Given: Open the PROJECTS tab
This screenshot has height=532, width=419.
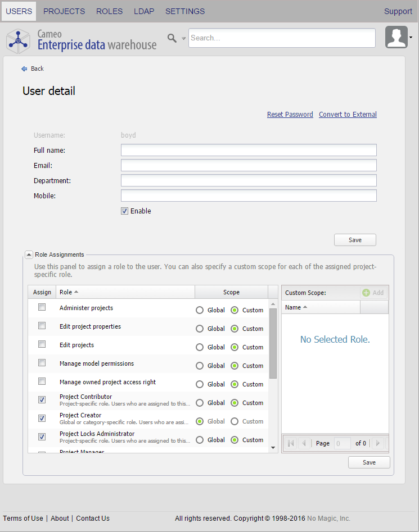Looking at the screenshot, I should [64, 11].
